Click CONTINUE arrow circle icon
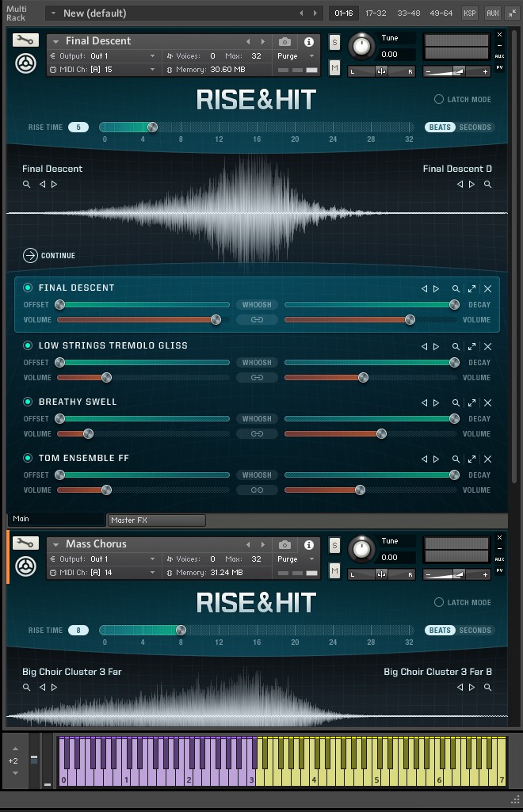 pos(31,255)
